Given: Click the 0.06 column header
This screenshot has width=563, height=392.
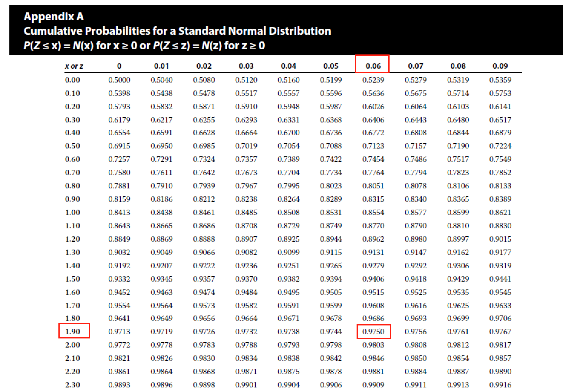Looking at the screenshot, I should [373, 66].
